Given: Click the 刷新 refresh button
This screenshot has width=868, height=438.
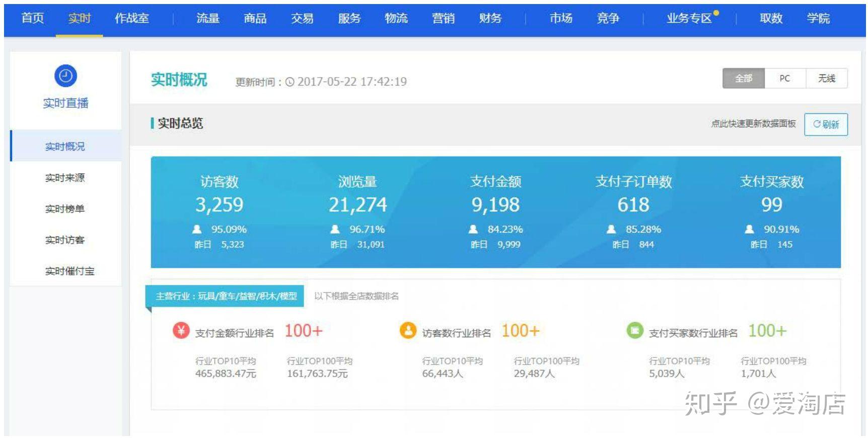Looking at the screenshot, I should click(826, 124).
